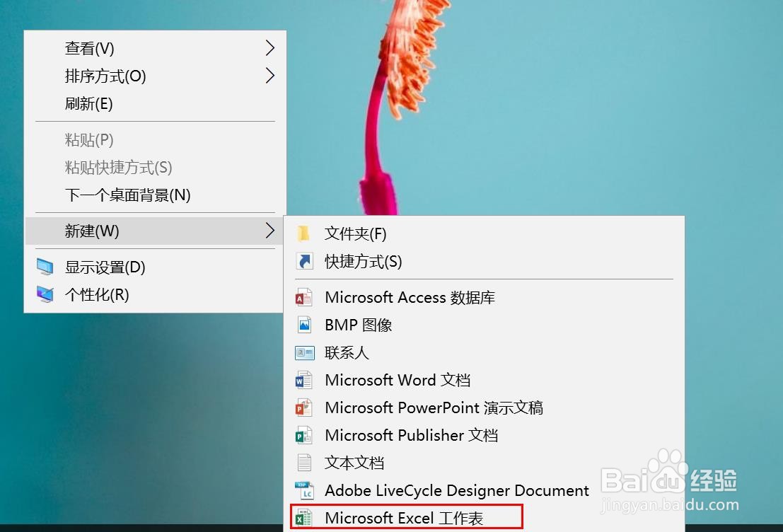Click the Adobe LiveCycle Designer icon

point(304,490)
